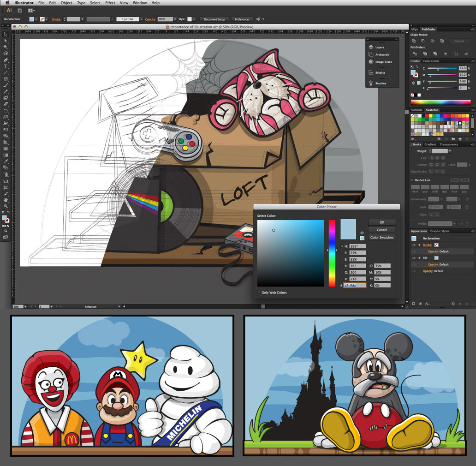Open the File menu
The width and height of the screenshot is (476, 466).
(x=42, y=3)
